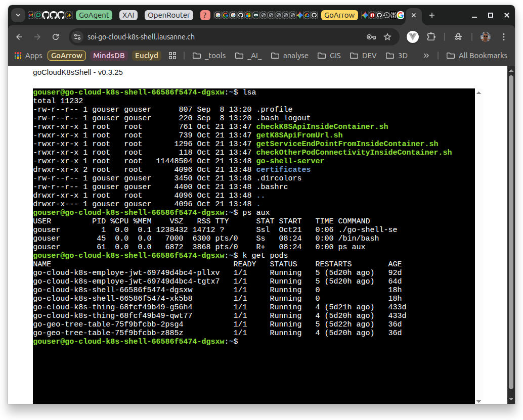523x420 pixels.
Task: Click pod go-cloud-k8s-thing-68fcf49b49-g56h4
Action: tap(112, 307)
